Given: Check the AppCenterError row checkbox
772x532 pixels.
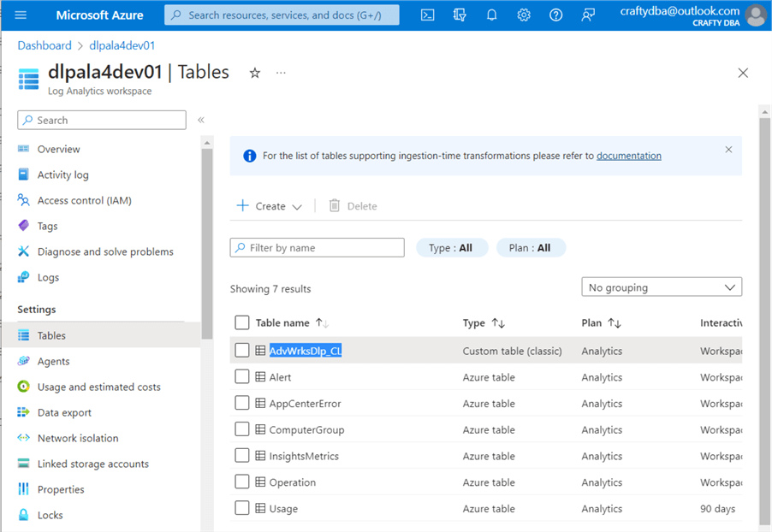Looking at the screenshot, I should coord(241,403).
